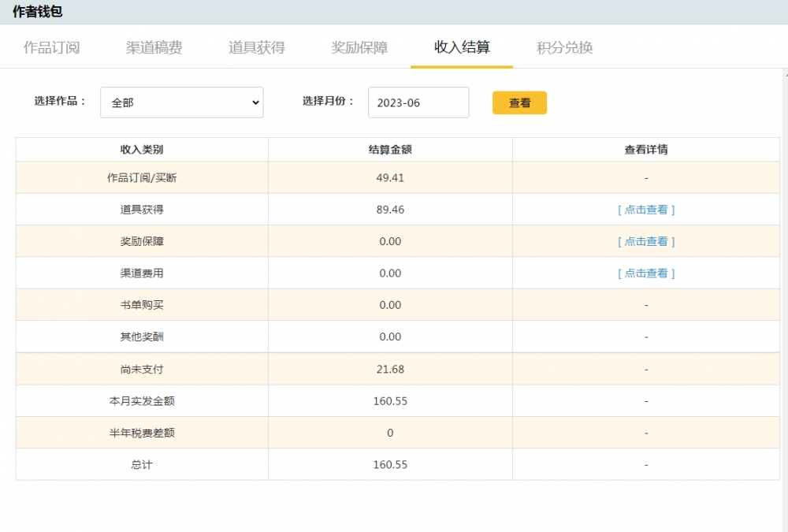
Task: Open the 渠道稿费 tab
Action: (154, 47)
